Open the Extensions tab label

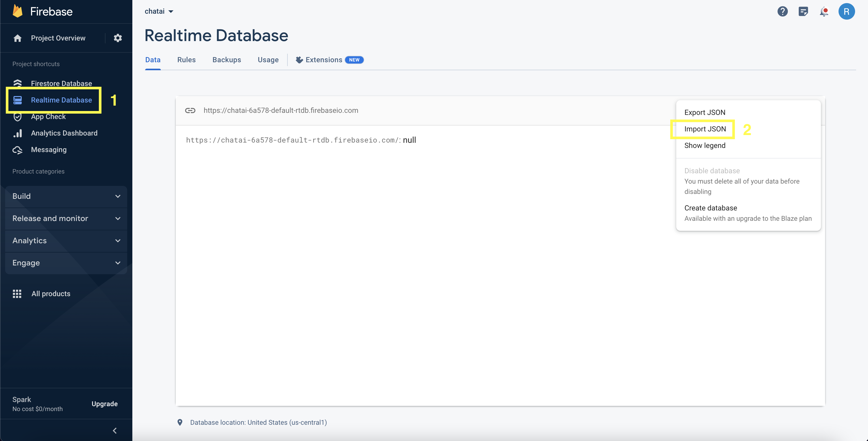(x=324, y=60)
